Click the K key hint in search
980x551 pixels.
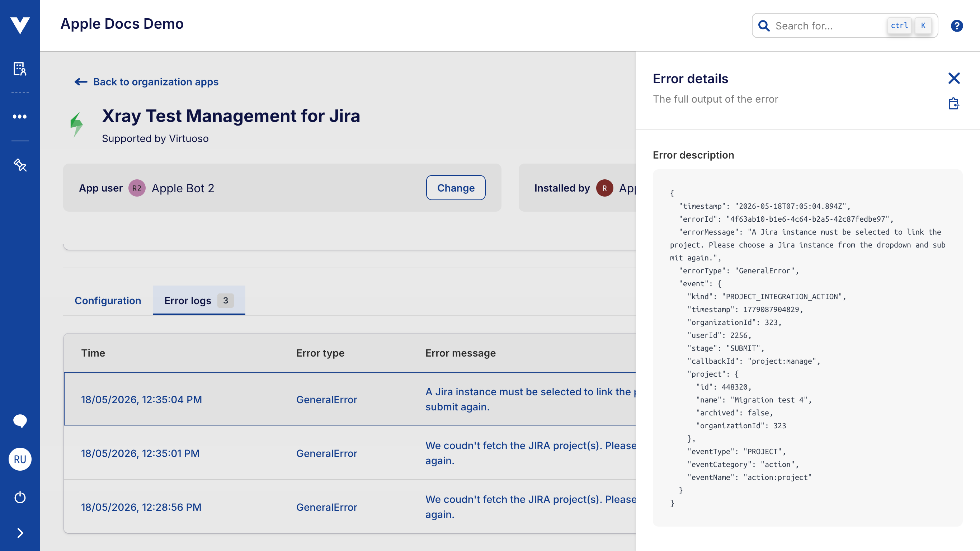click(x=923, y=25)
